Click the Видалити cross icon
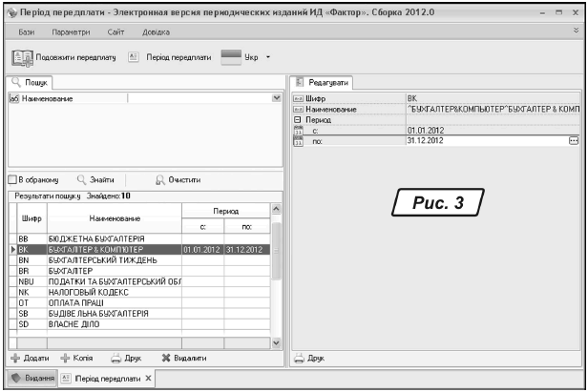Viewport: 588px width, 392px height. point(165,359)
